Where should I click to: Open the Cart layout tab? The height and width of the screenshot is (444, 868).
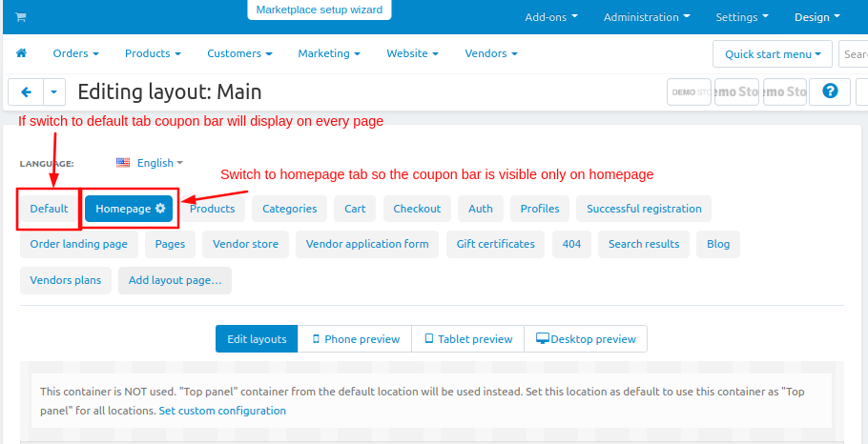355,209
